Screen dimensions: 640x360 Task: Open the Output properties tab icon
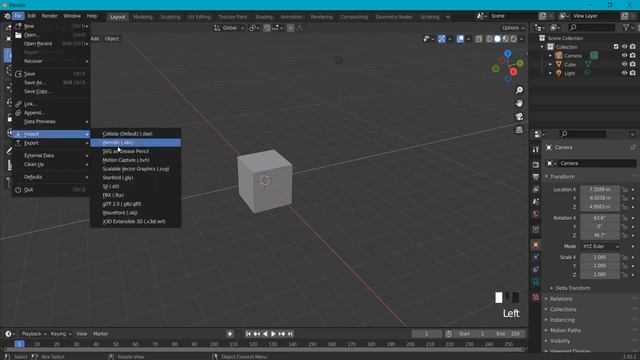(536, 177)
